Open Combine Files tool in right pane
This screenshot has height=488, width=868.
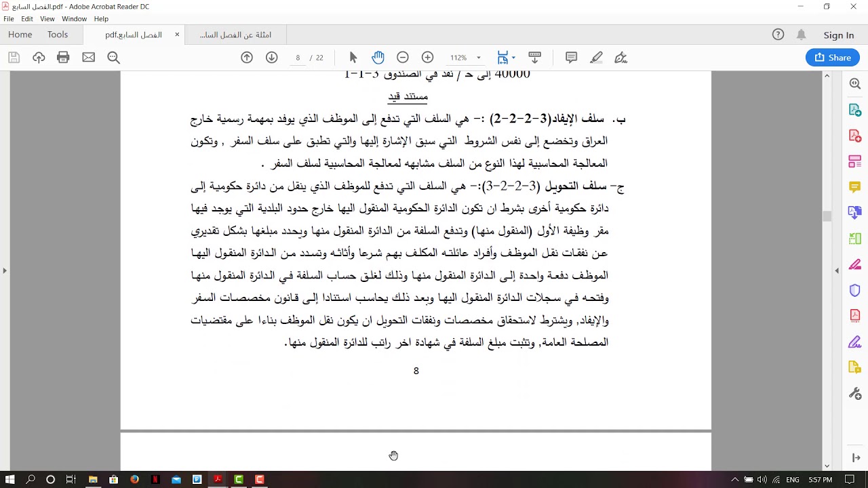[854, 213]
